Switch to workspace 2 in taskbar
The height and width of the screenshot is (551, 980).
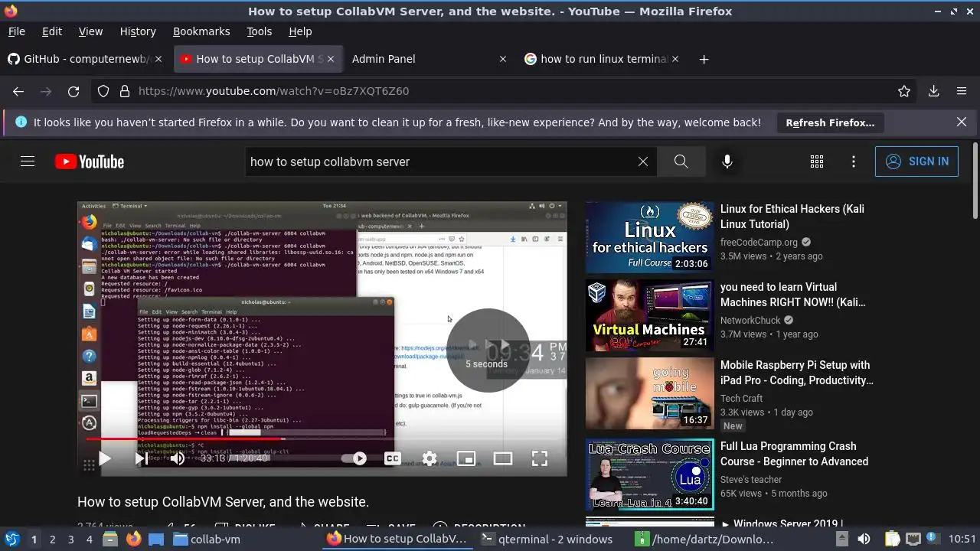(53, 539)
